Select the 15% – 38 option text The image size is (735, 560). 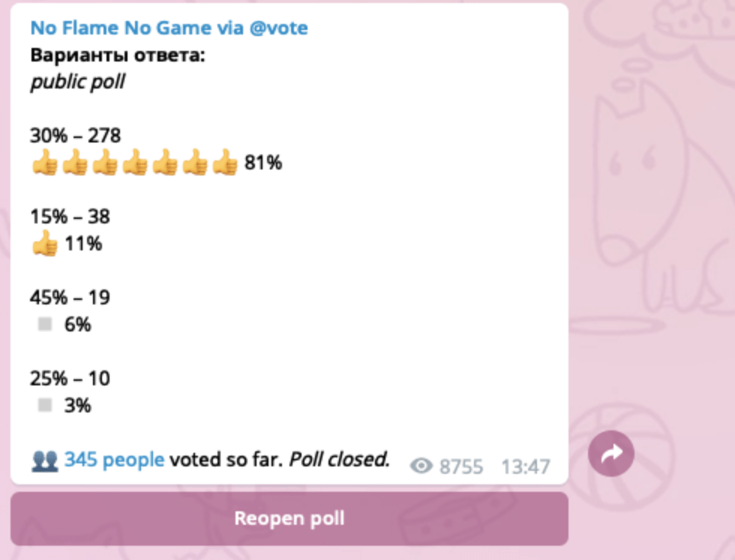click(70, 217)
